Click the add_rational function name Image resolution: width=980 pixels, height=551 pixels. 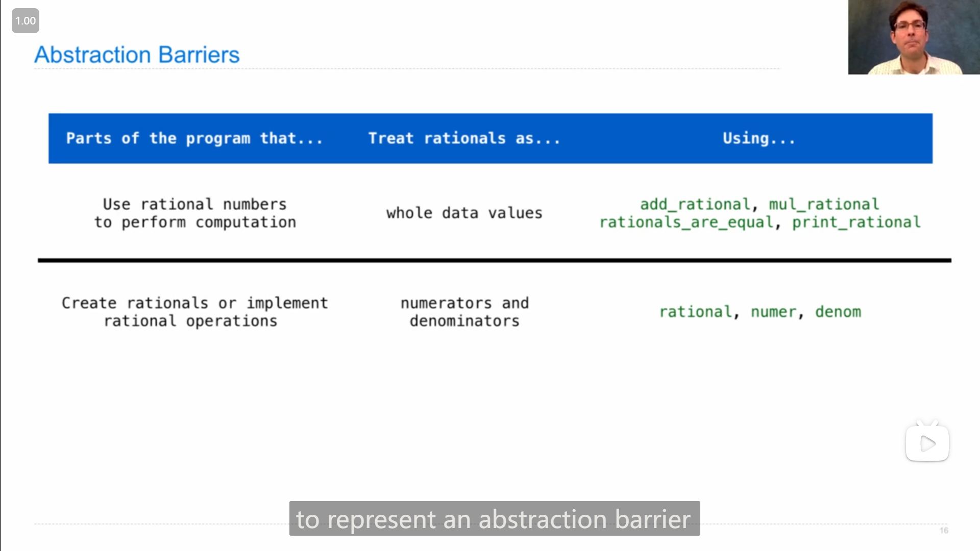[x=695, y=204]
